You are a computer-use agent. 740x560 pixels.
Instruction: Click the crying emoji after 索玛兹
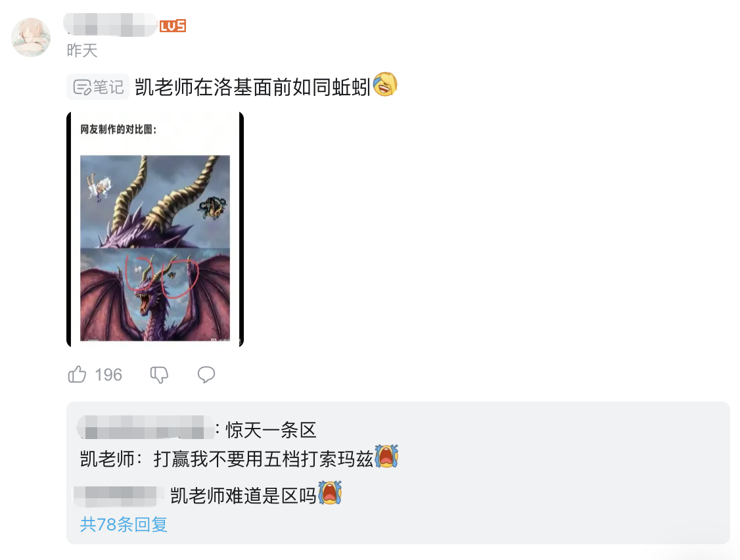tap(386, 457)
